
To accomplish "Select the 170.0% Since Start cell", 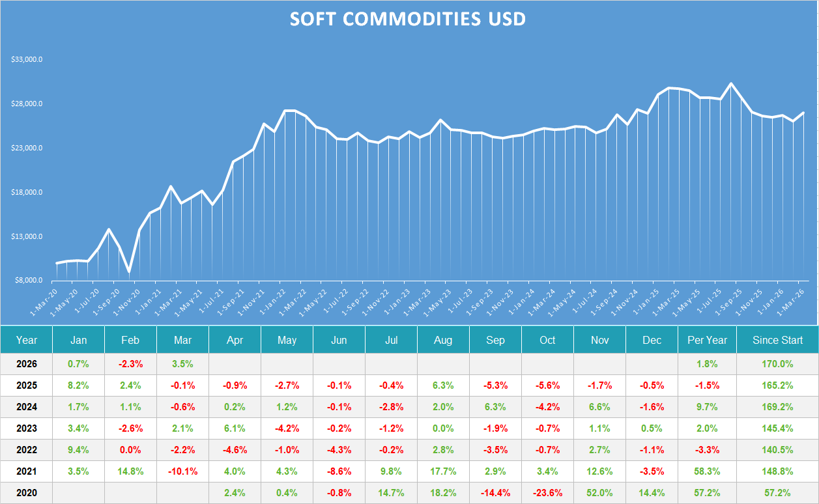I will (777, 364).
